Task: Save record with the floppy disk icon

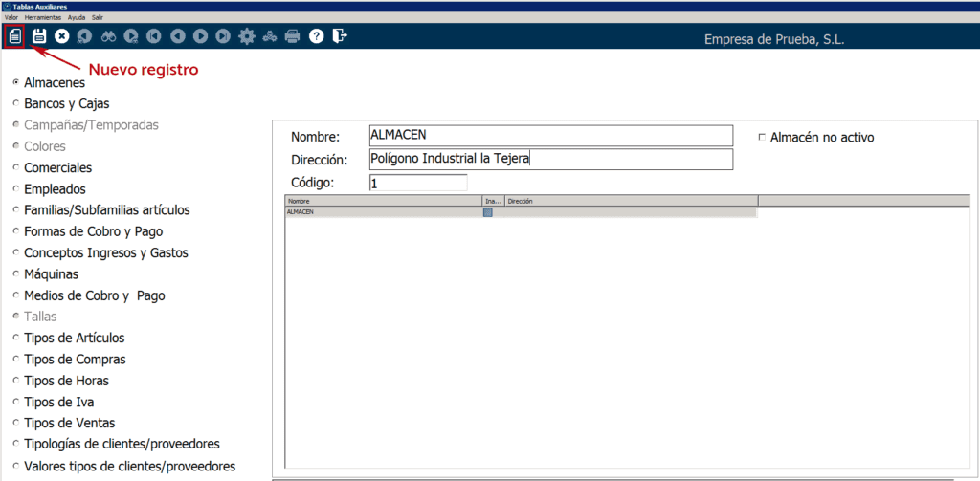Action: pos(39,36)
